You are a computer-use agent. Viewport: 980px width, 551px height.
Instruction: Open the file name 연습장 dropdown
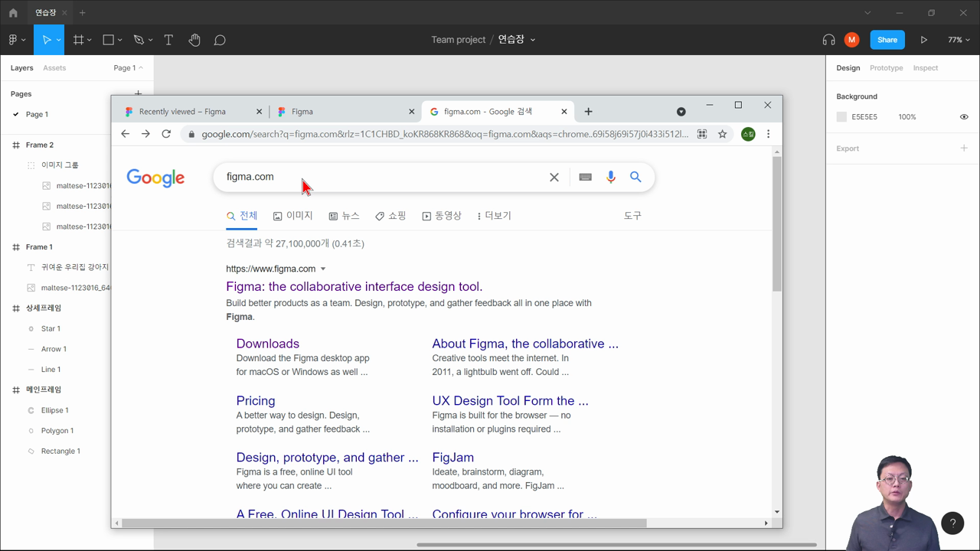point(533,40)
